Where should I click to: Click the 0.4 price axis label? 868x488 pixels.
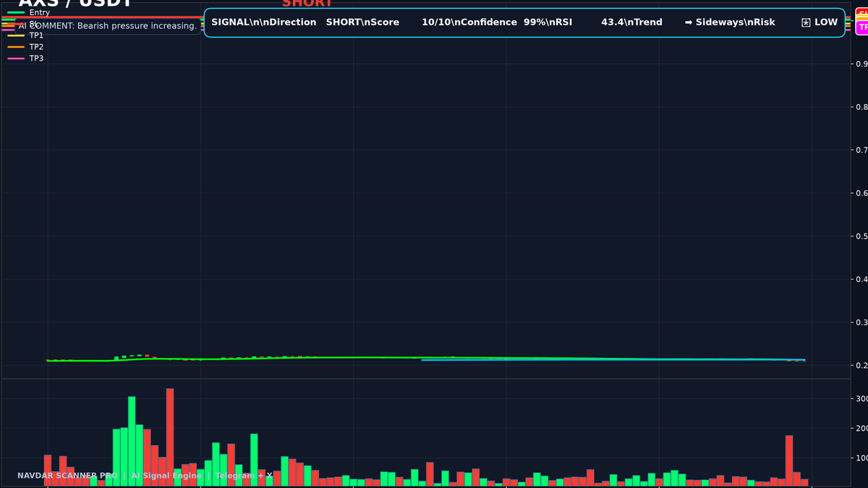(861, 279)
